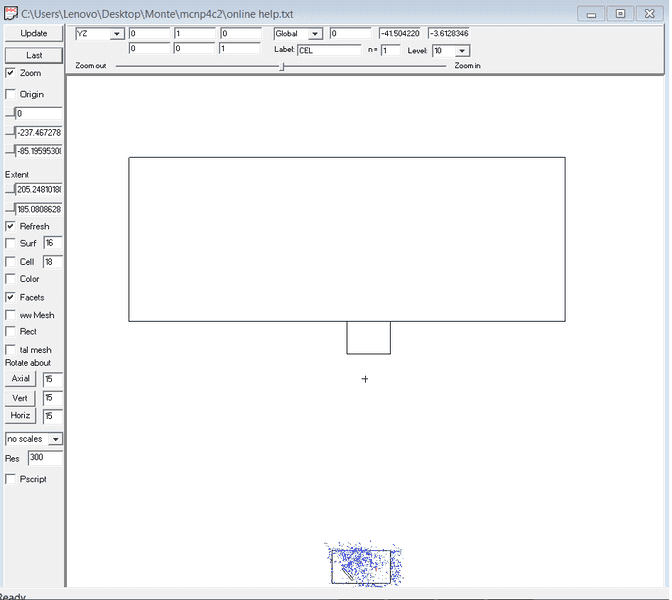Viewport: 672px width, 600px height.
Task: Toggle the Facets checkbox off
Action: (11, 297)
